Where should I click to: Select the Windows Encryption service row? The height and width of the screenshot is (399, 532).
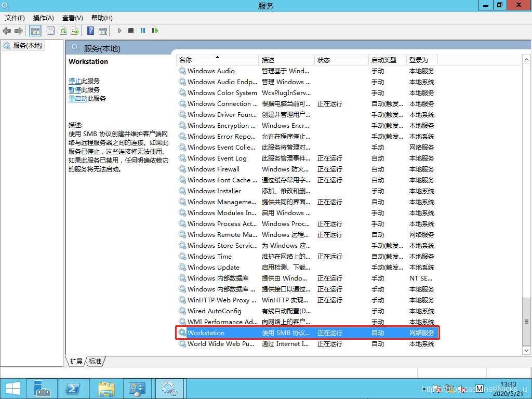click(307, 125)
